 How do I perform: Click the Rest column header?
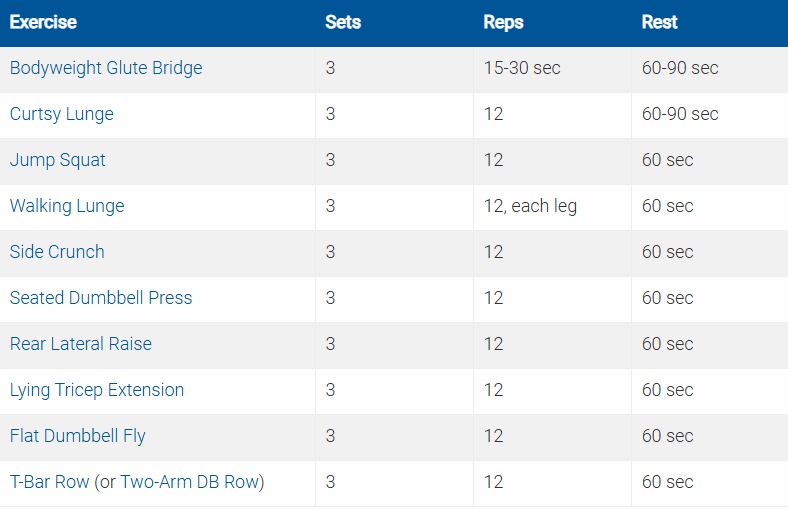[x=659, y=22]
